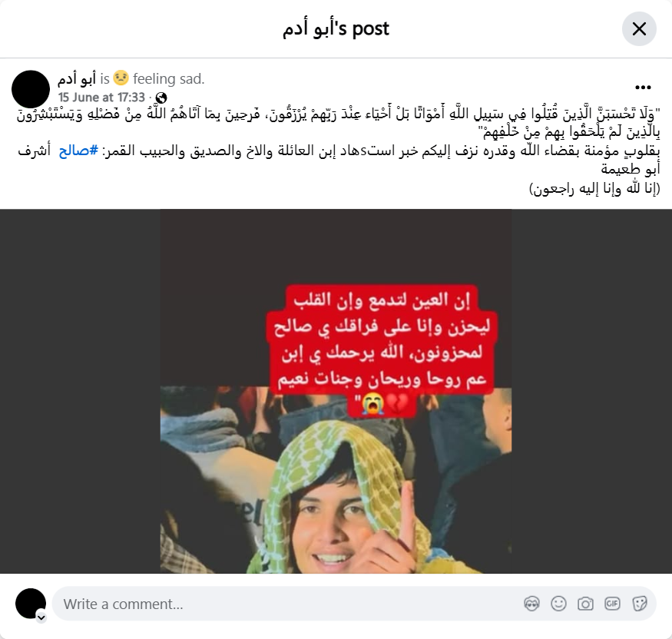Add a GIF to the comment
This screenshot has width=672, height=639.
point(612,604)
